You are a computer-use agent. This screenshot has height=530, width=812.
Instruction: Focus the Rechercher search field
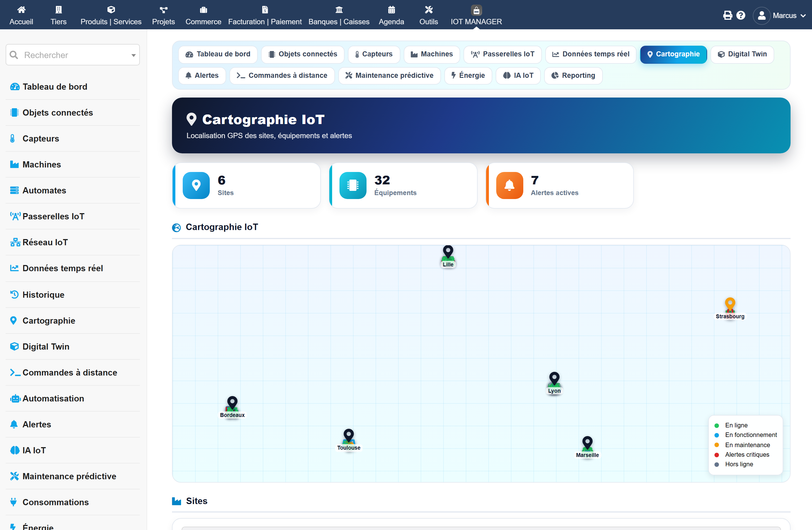(x=73, y=55)
